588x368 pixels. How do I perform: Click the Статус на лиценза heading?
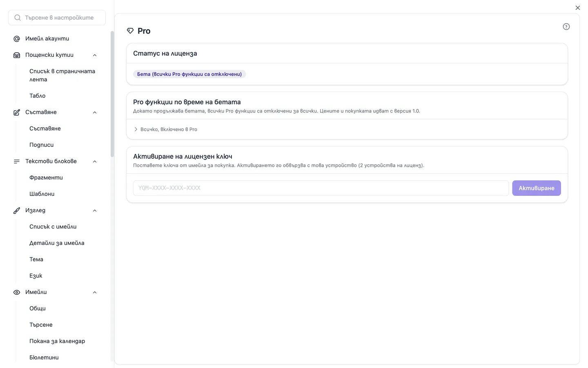pyautogui.click(x=165, y=53)
